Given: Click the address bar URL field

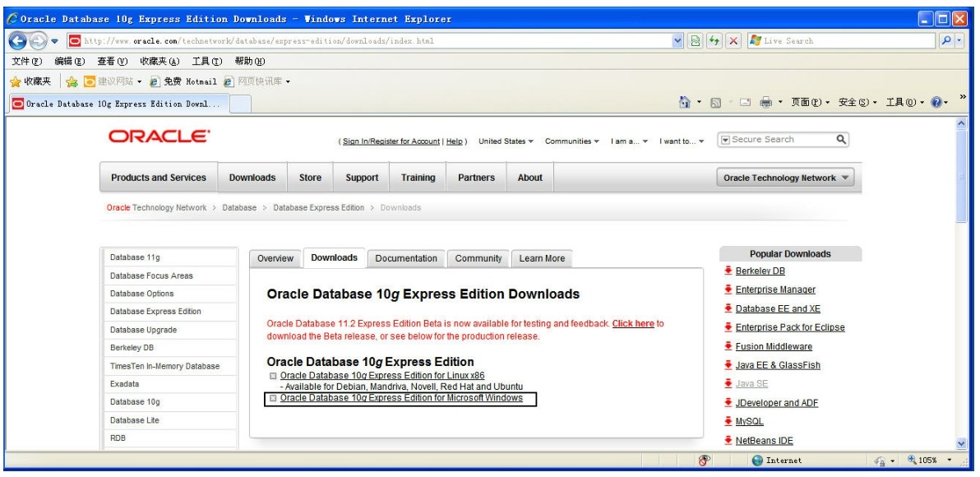Looking at the screenshot, I should (x=369, y=41).
